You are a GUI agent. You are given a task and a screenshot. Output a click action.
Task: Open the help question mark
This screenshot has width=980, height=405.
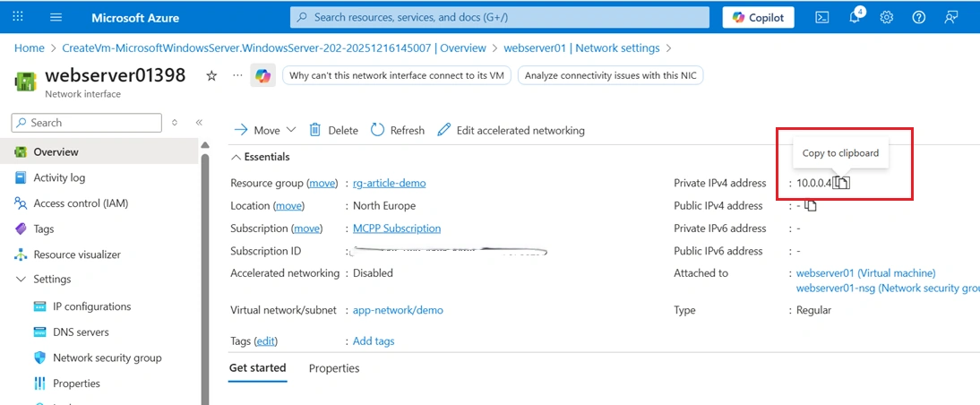(919, 18)
